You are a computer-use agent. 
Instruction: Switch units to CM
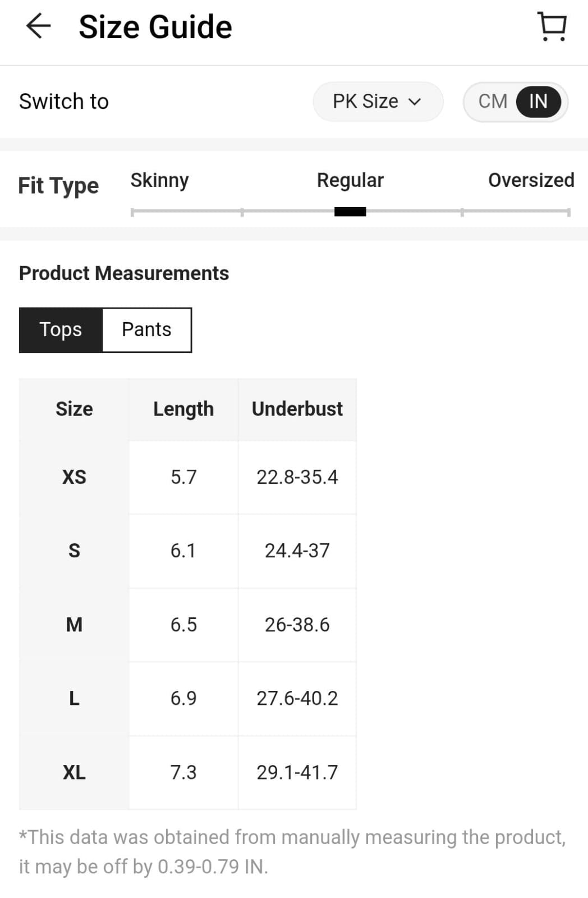[493, 102]
